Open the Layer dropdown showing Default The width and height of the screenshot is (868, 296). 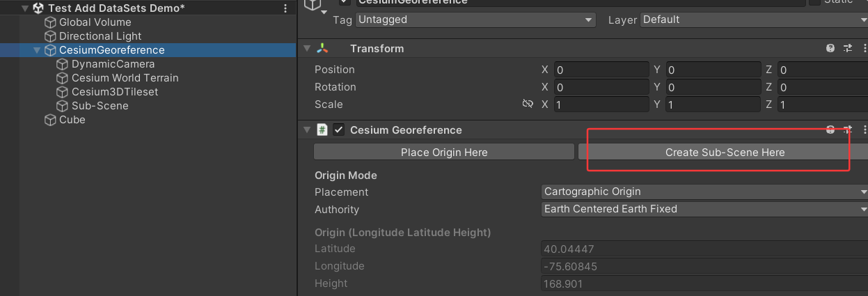pyautogui.click(x=754, y=20)
